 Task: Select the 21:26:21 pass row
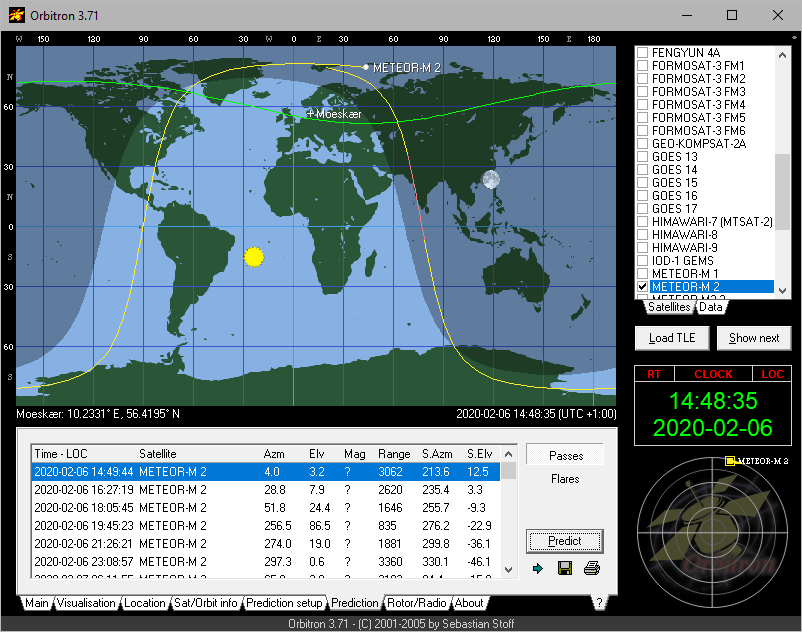coord(266,544)
